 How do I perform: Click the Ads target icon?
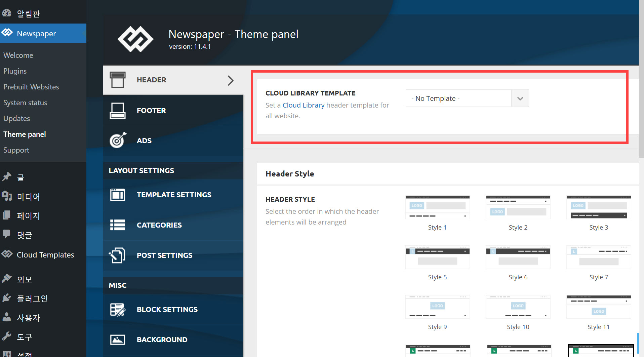(x=118, y=140)
